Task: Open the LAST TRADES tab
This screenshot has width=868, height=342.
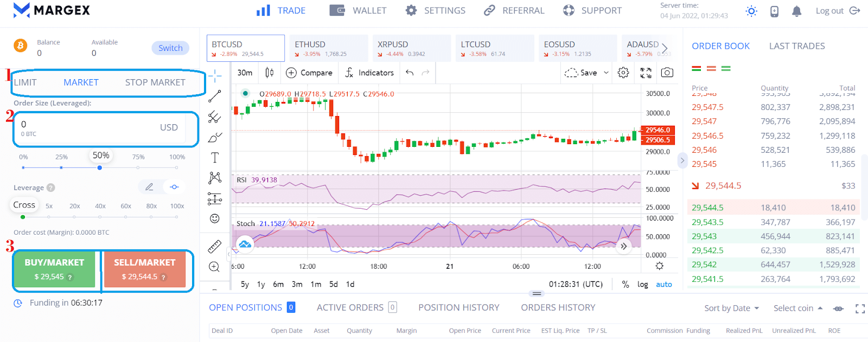Action: tap(797, 46)
